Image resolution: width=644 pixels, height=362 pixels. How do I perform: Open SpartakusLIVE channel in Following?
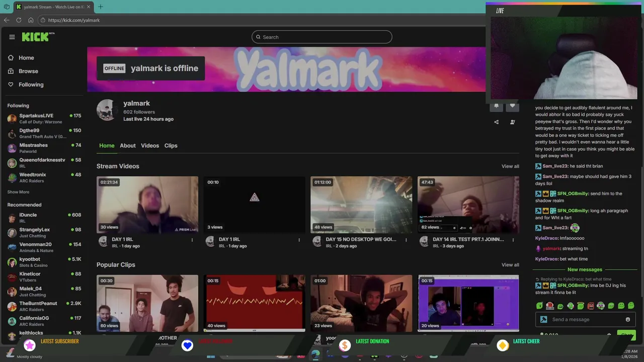(x=44, y=119)
